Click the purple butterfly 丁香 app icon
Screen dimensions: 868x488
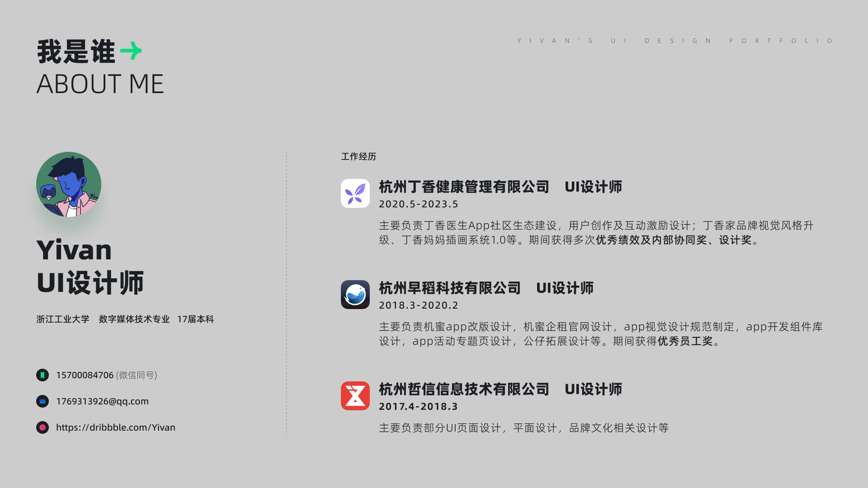[355, 193]
